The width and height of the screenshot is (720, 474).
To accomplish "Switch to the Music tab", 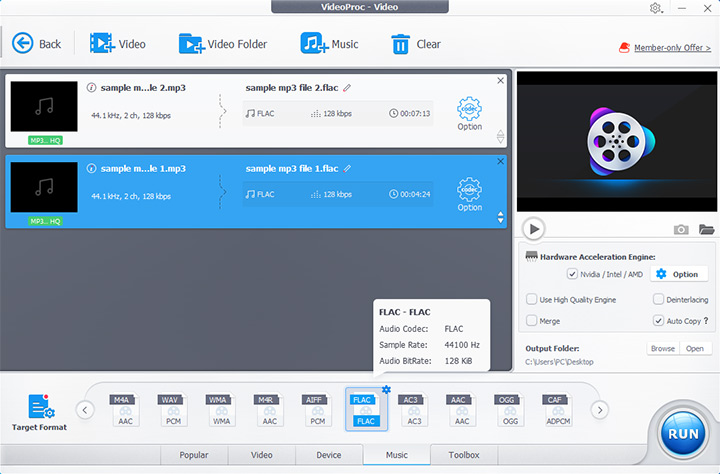I will click(x=397, y=455).
